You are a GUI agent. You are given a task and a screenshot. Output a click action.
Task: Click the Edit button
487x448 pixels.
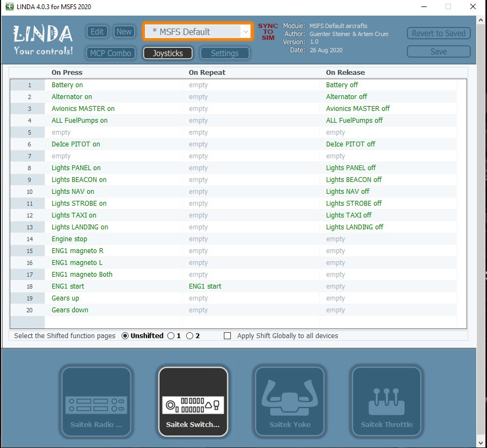tap(97, 32)
